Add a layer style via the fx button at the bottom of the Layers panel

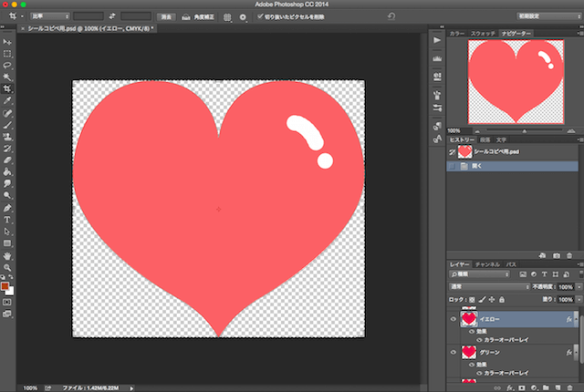point(510,387)
